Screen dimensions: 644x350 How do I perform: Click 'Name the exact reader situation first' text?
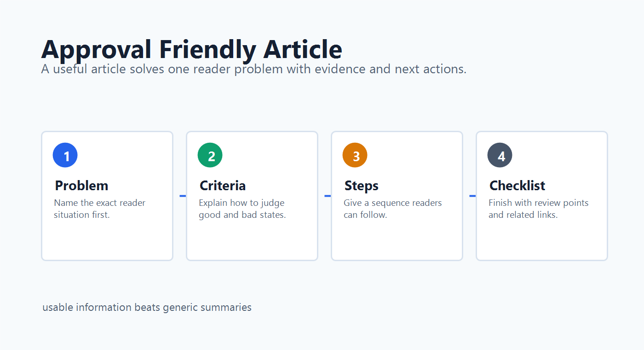pos(100,209)
